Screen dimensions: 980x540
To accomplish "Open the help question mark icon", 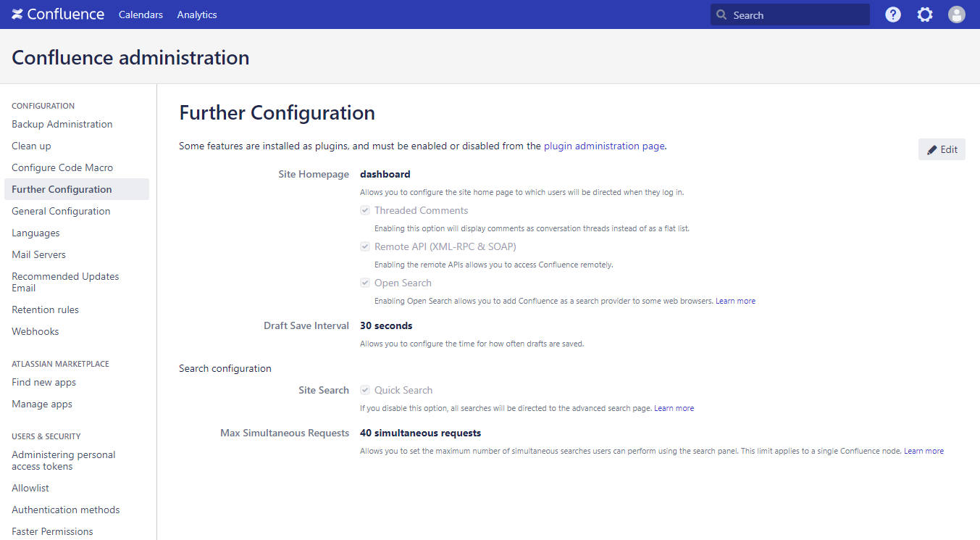I will [x=893, y=14].
